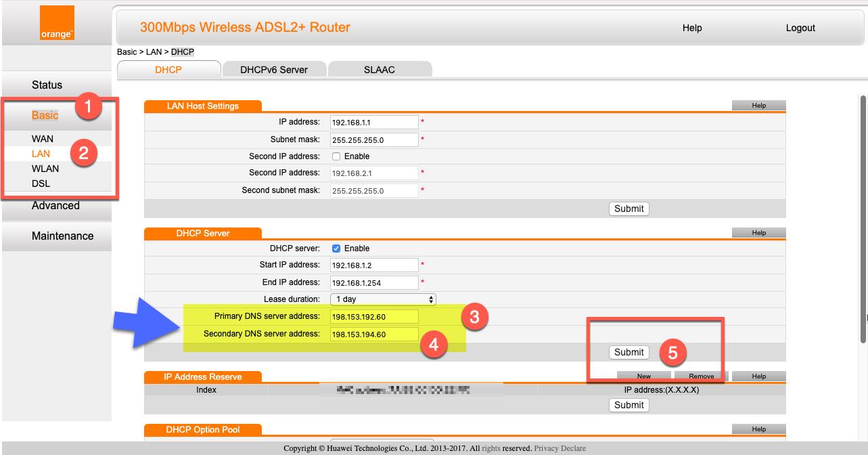
Task: Click Remove in IP Address Reserve
Action: coord(701,376)
